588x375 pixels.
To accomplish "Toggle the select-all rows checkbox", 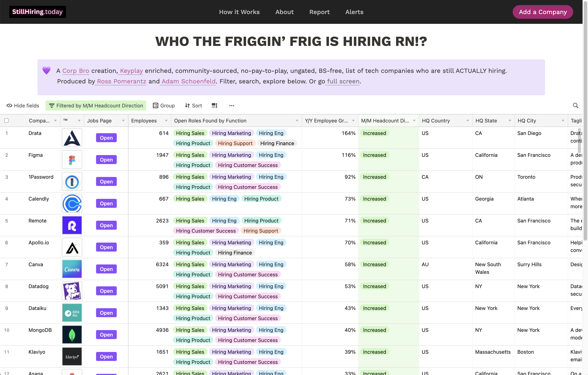I will click(x=7, y=121).
